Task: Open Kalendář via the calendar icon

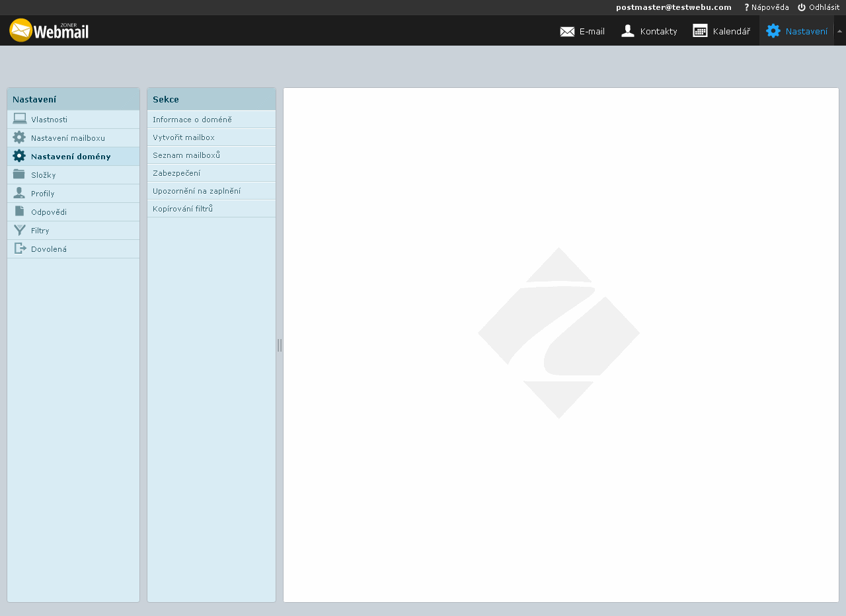Action: (700, 31)
